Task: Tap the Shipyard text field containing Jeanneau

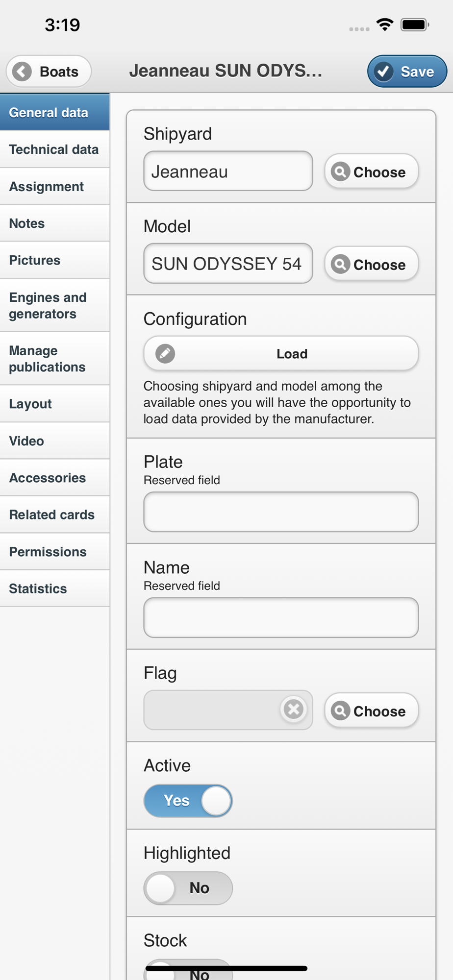Action: [228, 171]
